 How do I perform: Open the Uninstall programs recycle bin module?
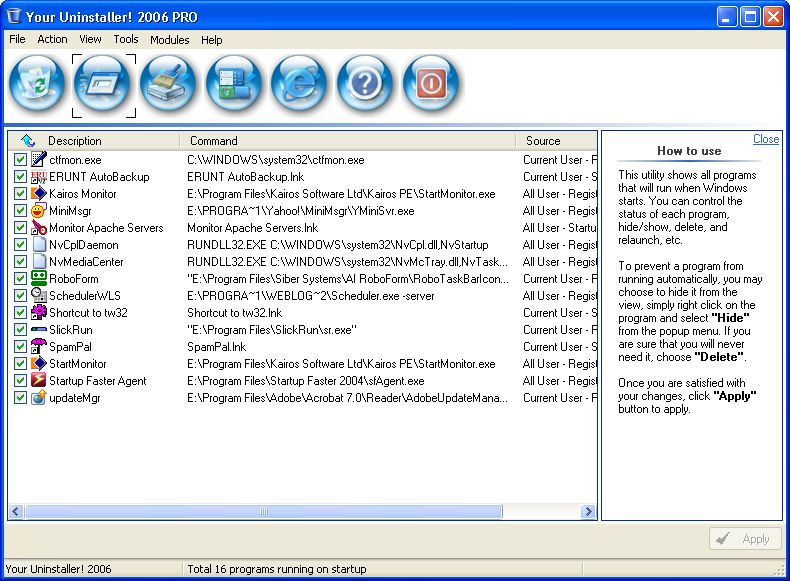coord(37,83)
